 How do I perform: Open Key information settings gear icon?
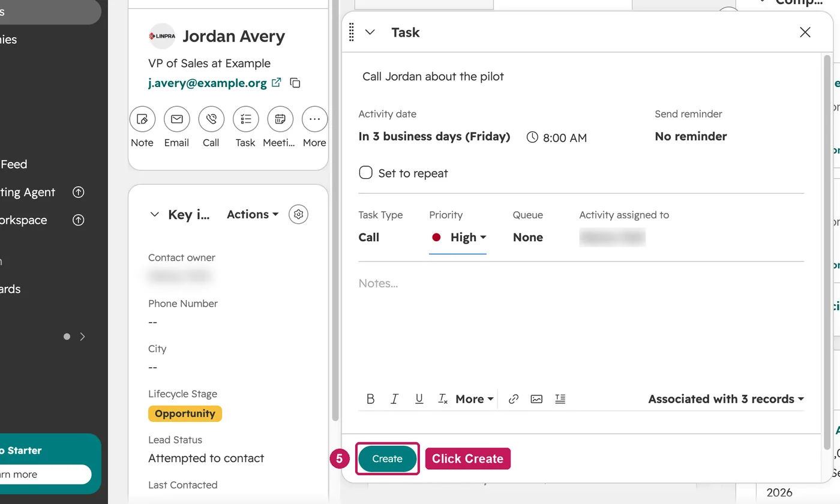pyautogui.click(x=298, y=214)
